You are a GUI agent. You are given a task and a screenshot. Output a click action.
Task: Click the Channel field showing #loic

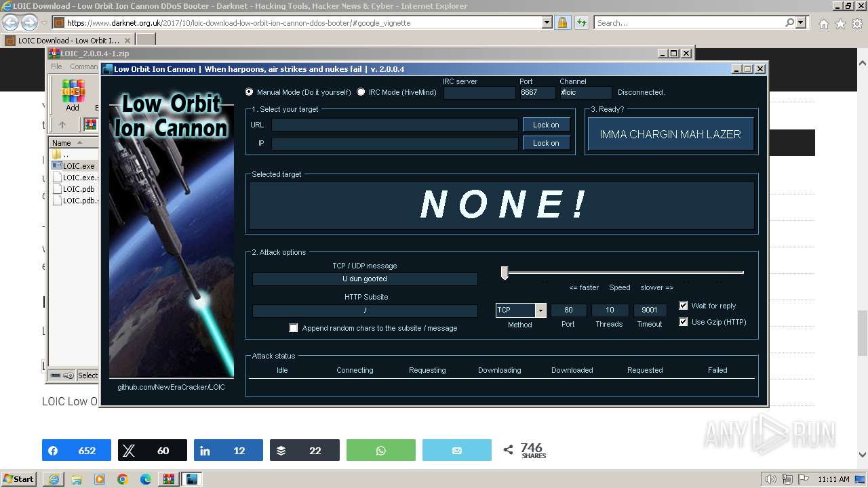[585, 92]
